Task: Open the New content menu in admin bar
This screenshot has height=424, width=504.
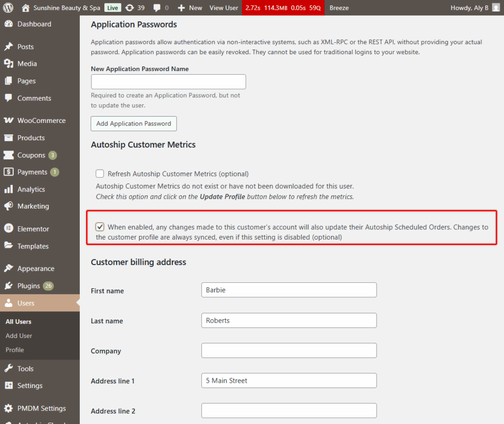Action: point(190,8)
